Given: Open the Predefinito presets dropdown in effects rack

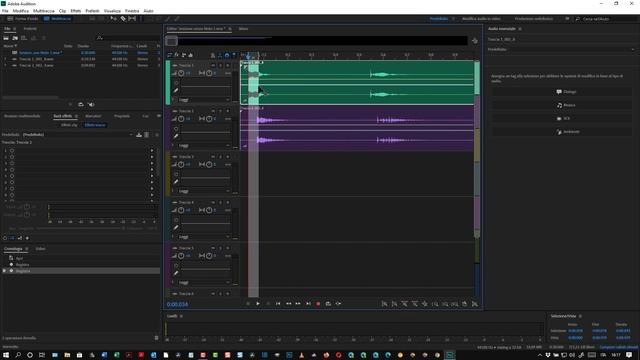Looking at the screenshot, I should (x=78, y=135).
